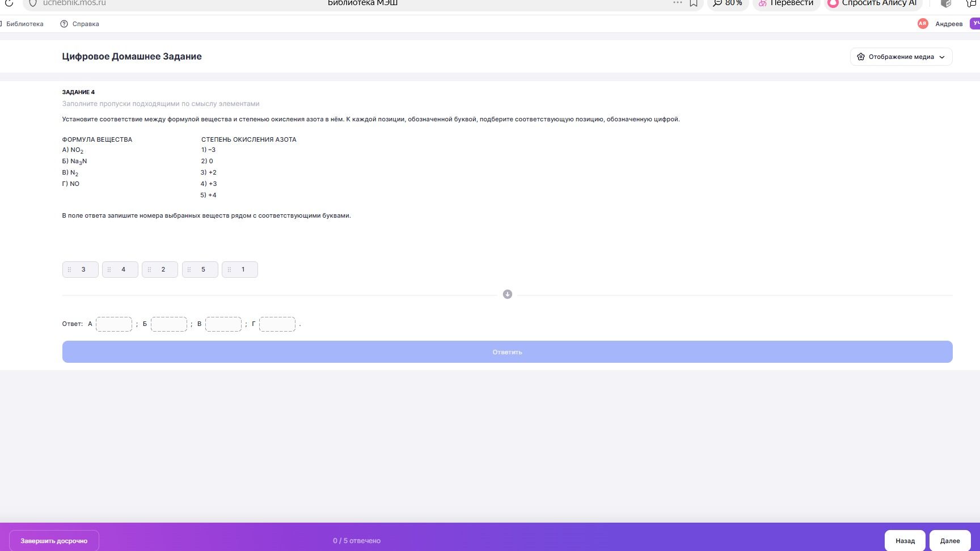Click the uchebnik.mos.ru address text
The image size is (980, 551).
click(74, 3)
